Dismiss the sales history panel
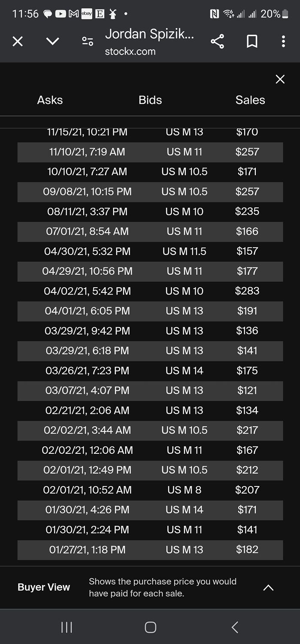 280,79
